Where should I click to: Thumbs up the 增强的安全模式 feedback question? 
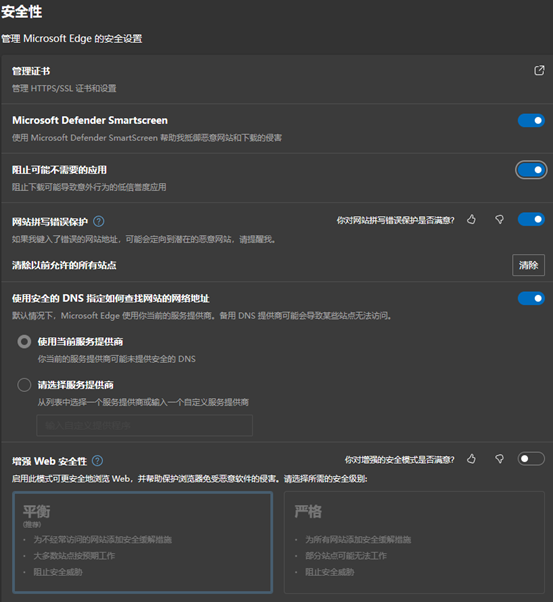point(471,459)
